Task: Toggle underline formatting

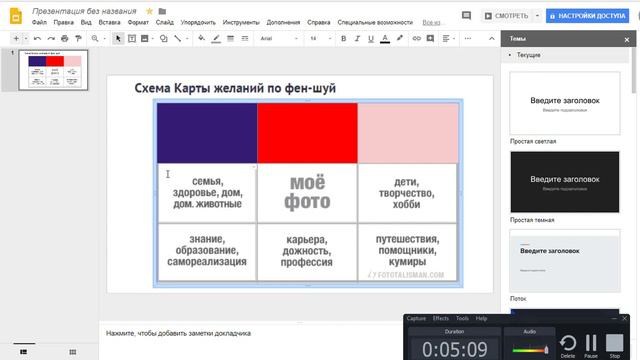Action: [371, 38]
